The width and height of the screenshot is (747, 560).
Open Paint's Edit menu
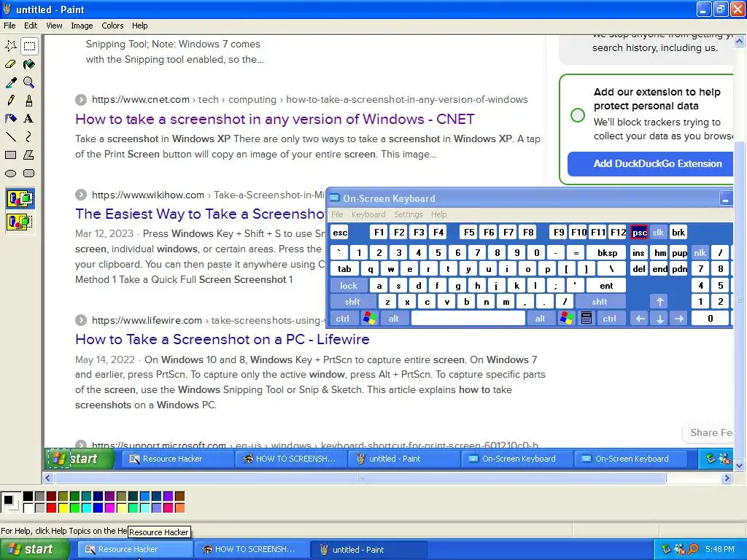click(31, 26)
